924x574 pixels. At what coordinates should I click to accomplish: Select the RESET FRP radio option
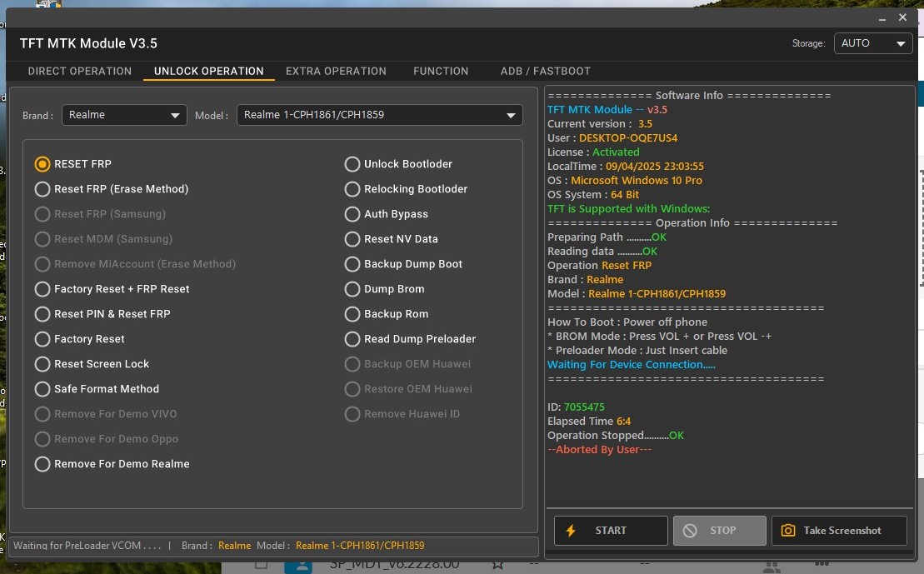tap(42, 164)
